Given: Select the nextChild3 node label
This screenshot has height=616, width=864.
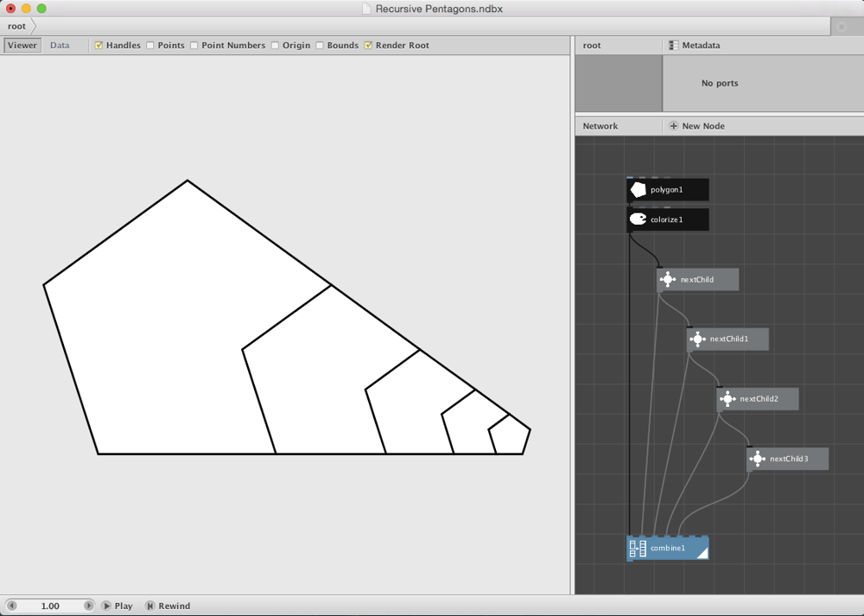Looking at the screenshot, I should coord(789,459).
